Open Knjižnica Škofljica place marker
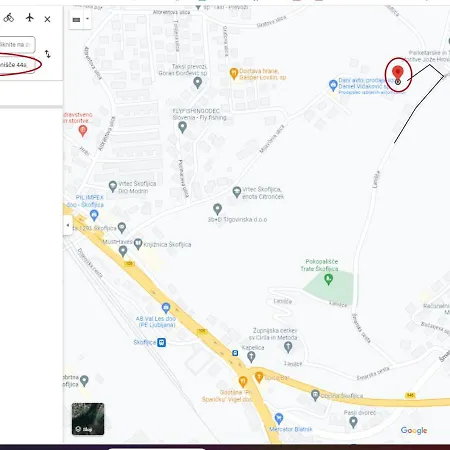450x450 pixels. [x=138, y=244]
